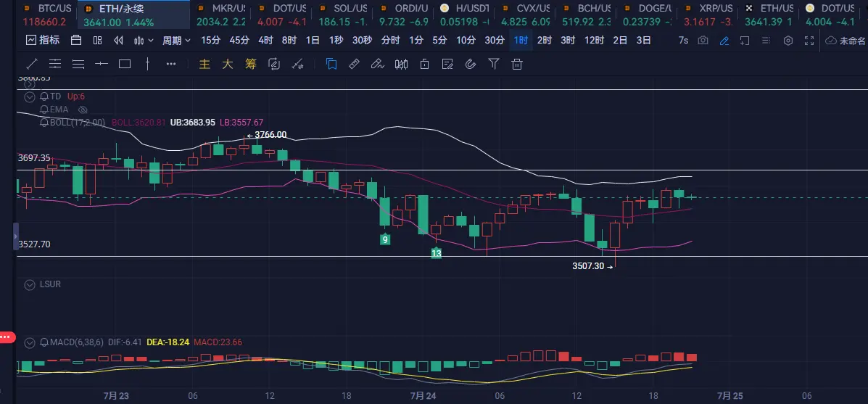868x404 pixels.
Task: Show the hidden EMA indicator eye icon
Action: [x=83, y=110]
